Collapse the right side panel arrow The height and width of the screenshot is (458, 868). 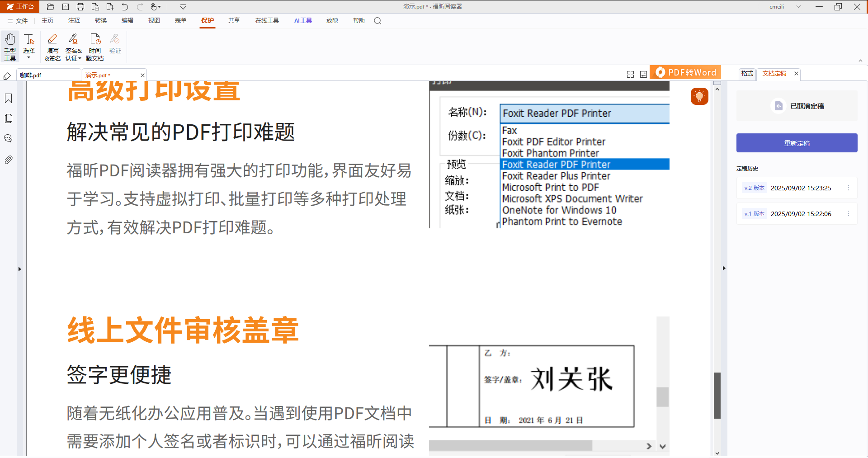point(724,269)
